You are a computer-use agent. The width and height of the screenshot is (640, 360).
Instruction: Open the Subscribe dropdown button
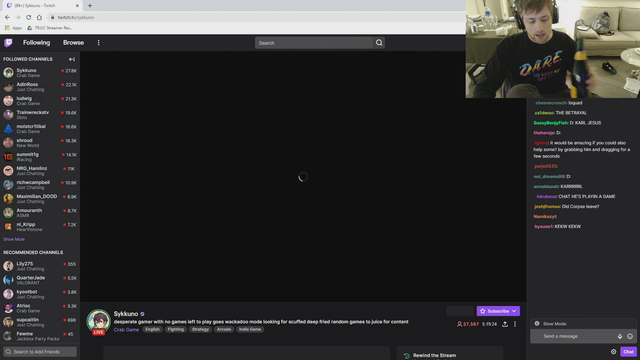(x=498, y=311)
